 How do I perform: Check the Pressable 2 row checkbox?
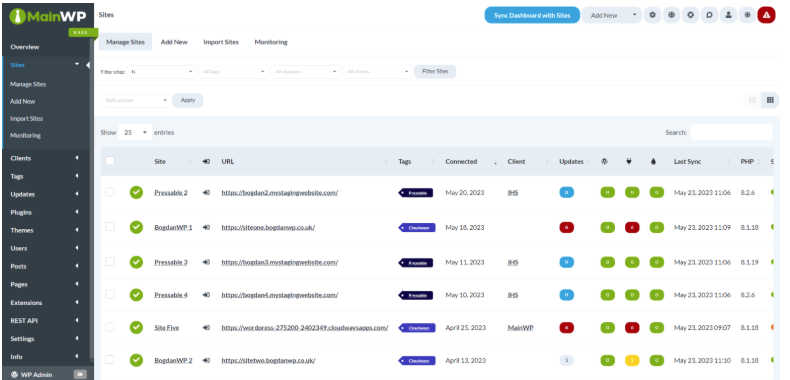point(110,192)
